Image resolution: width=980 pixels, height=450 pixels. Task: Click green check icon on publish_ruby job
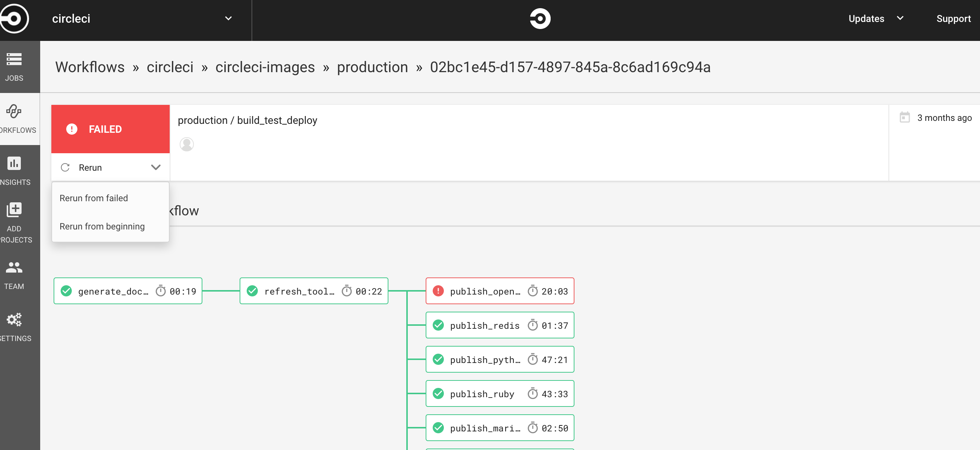[438, 394]
